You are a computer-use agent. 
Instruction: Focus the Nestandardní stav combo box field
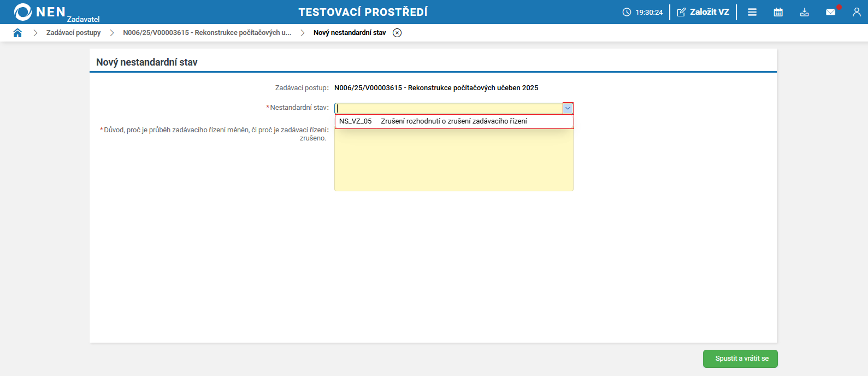pos(448,108)
